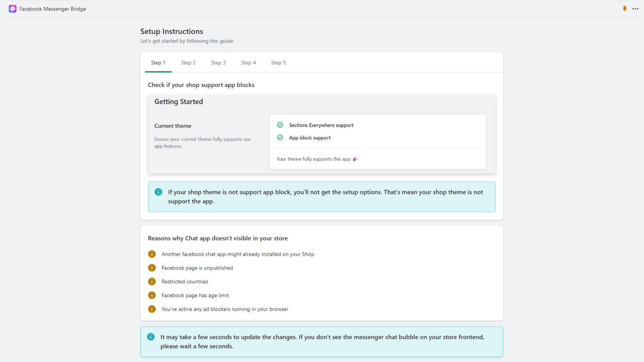Select the Step 1 tab
The height and width of the screenshot is (362, 644).
tap(158, 63)
